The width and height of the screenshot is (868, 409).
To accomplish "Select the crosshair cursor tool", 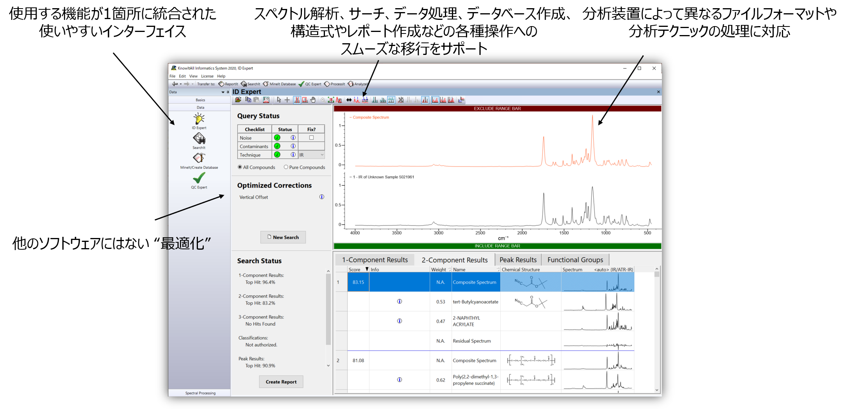I will [287, 100].
